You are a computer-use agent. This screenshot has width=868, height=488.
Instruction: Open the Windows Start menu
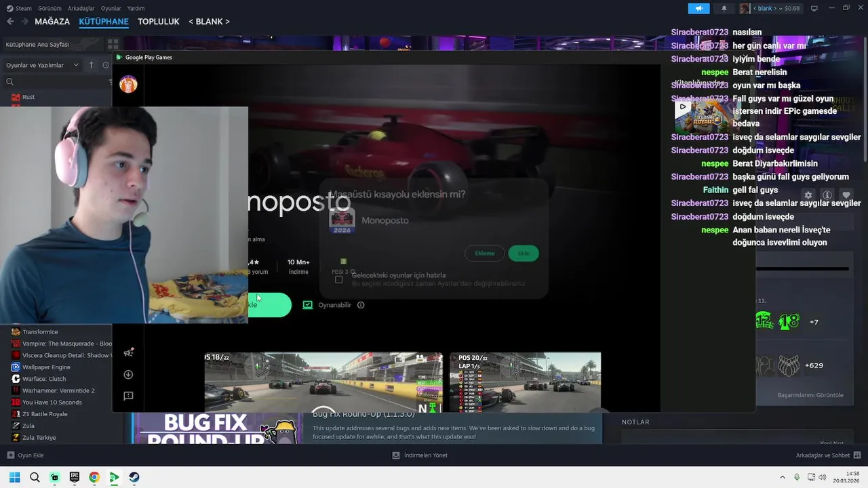coord(15,477)
